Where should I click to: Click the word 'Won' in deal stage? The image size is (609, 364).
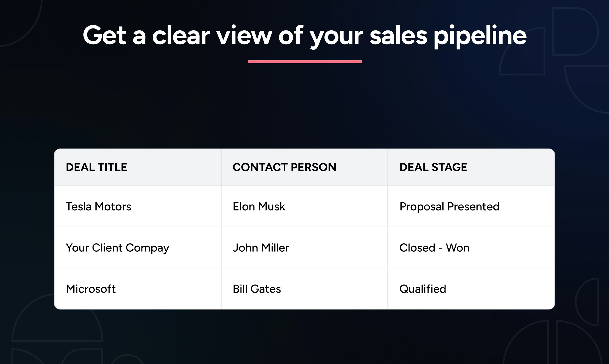(x=458, y=248)
